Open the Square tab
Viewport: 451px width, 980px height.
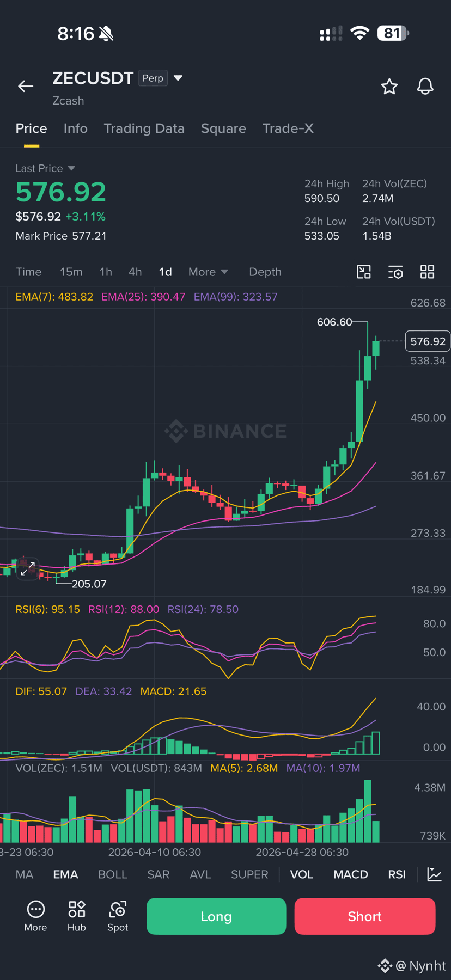click(x=223, y=128)
